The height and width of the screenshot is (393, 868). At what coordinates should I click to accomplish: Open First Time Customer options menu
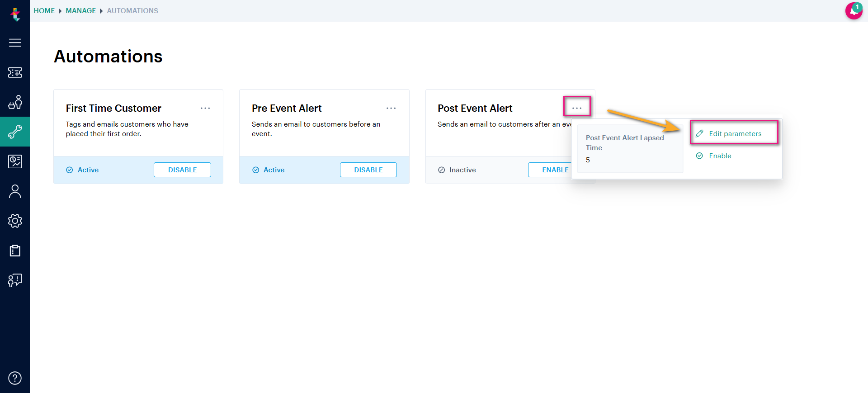(x=205, y=108)
